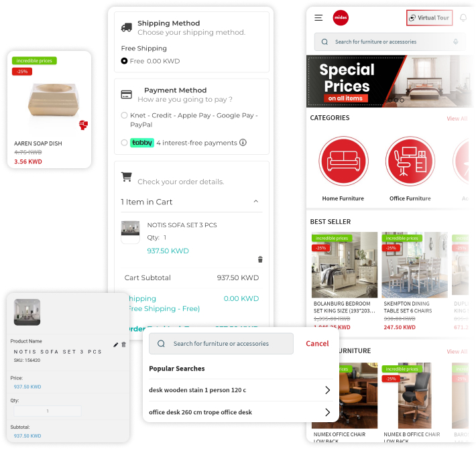Image resolution: width=476 pixels, height=449 pixels.
Task: Tap the microphone voice search icon
Action: pos(455,42)
